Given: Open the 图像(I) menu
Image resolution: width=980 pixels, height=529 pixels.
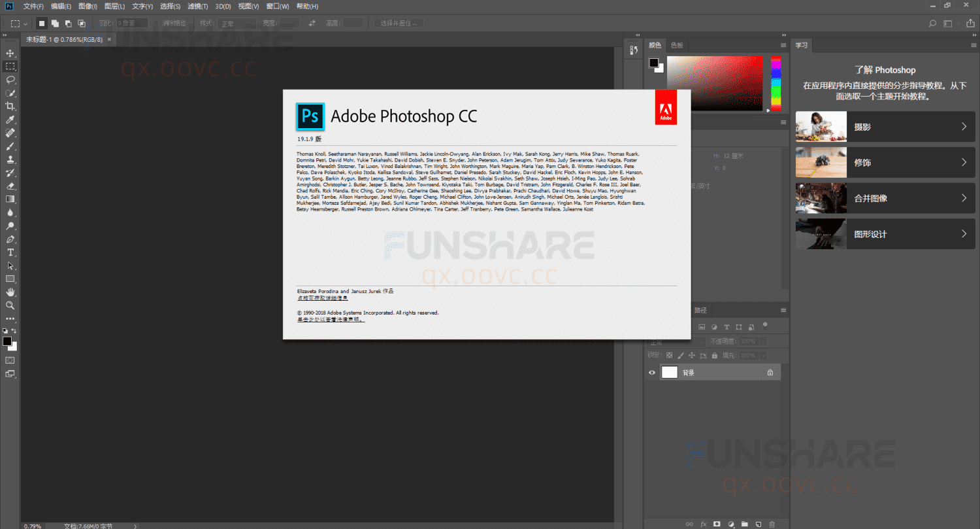Looking at the screenshot, I should (88, 6).
